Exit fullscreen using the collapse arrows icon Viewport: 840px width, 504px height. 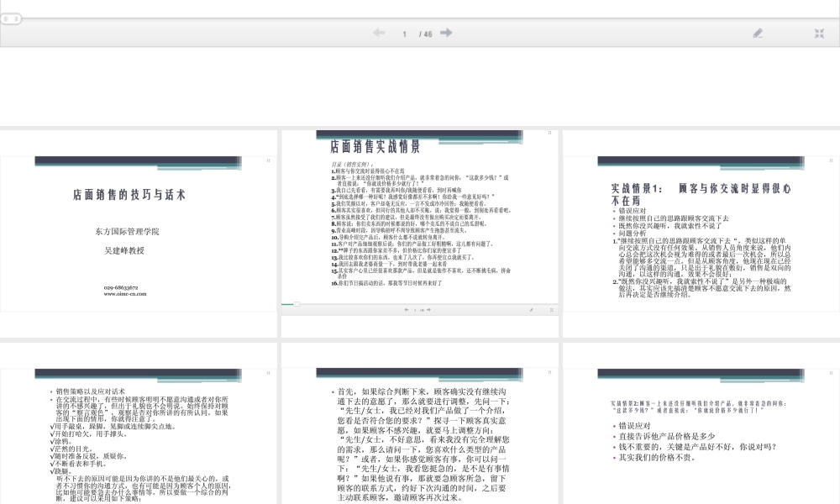click(x=819, y=34)
